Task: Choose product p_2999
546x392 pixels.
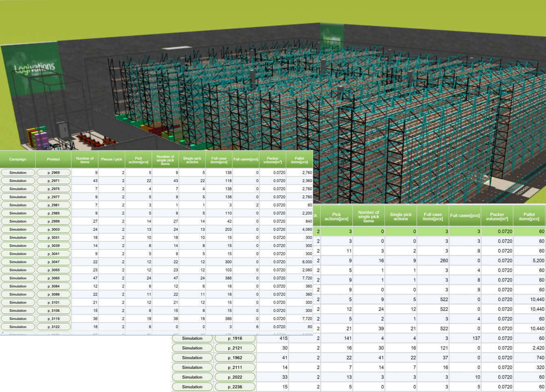Action: click(53, 221)
